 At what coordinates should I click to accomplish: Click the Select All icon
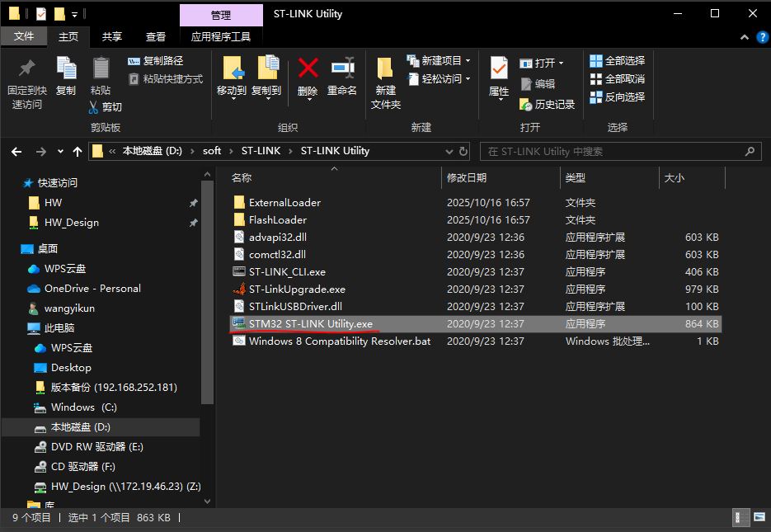595,61
